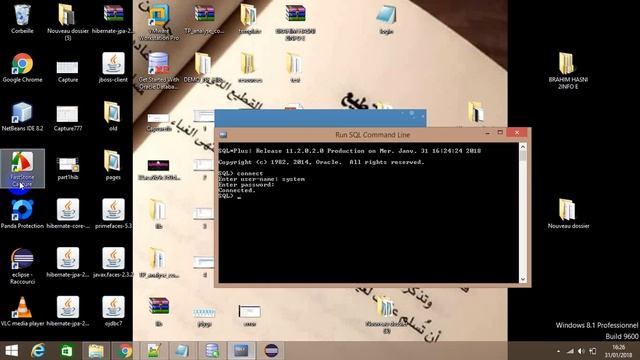640x360 pixels.
Task: Open the notepad-style taskbar icon
Action: pos(182,351)
